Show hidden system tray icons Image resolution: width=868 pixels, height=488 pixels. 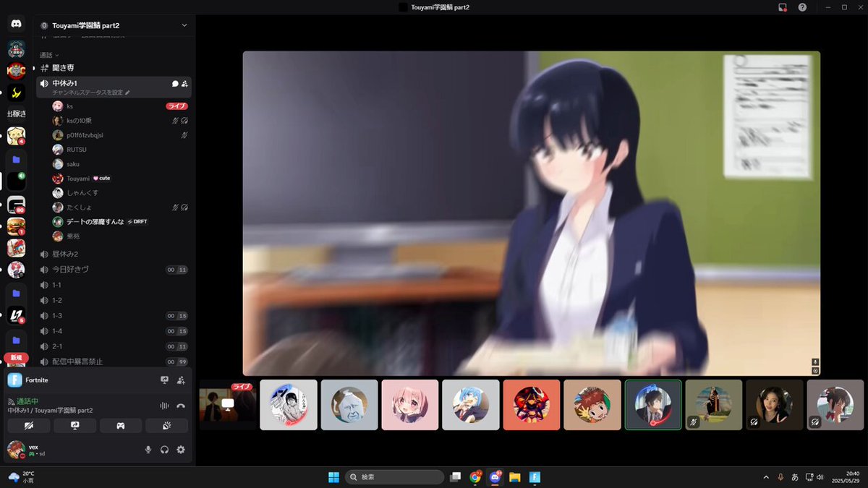(x=766, y=477)
